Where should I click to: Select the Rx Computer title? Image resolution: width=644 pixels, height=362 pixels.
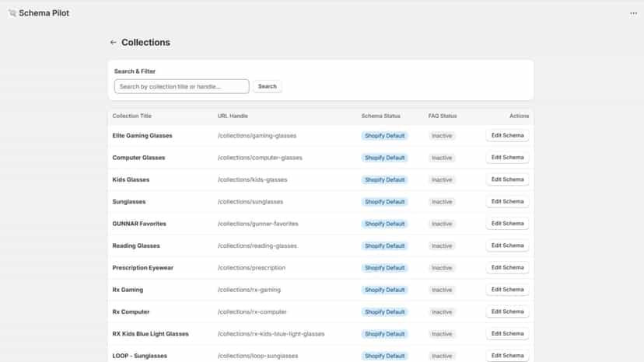tap(131, 312)
